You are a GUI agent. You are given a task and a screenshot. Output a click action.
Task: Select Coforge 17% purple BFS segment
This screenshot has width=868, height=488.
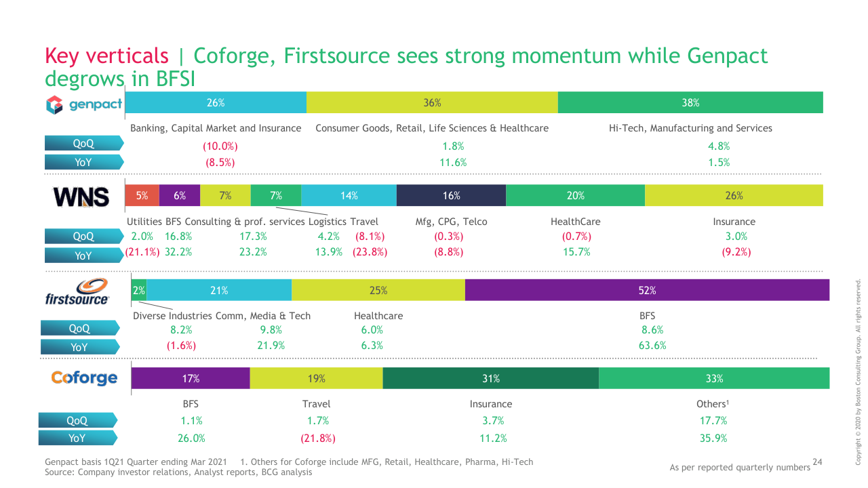(x=191, y=378)
